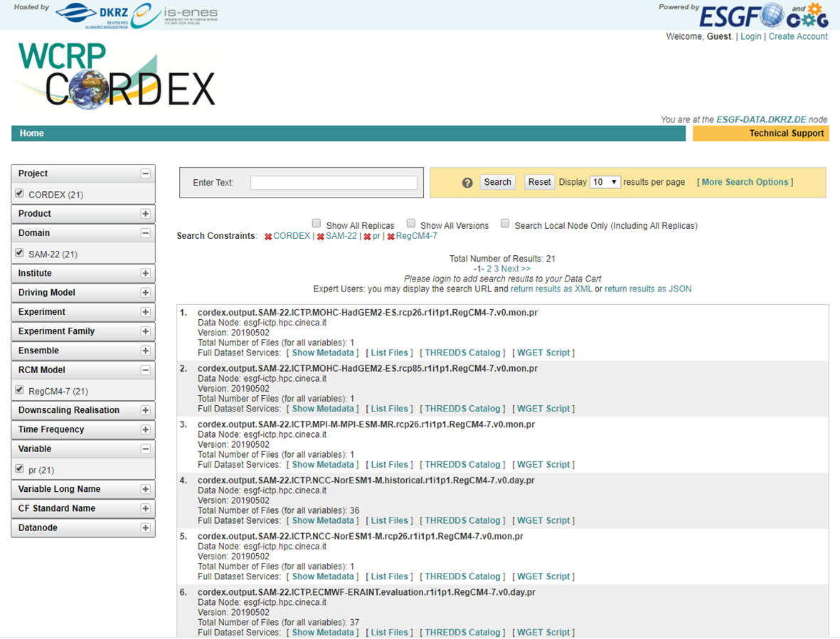Open the ESGF-DATA.DKRZ.DE node link
Screen dimensions: 840x639
click(x=761, y=119)
